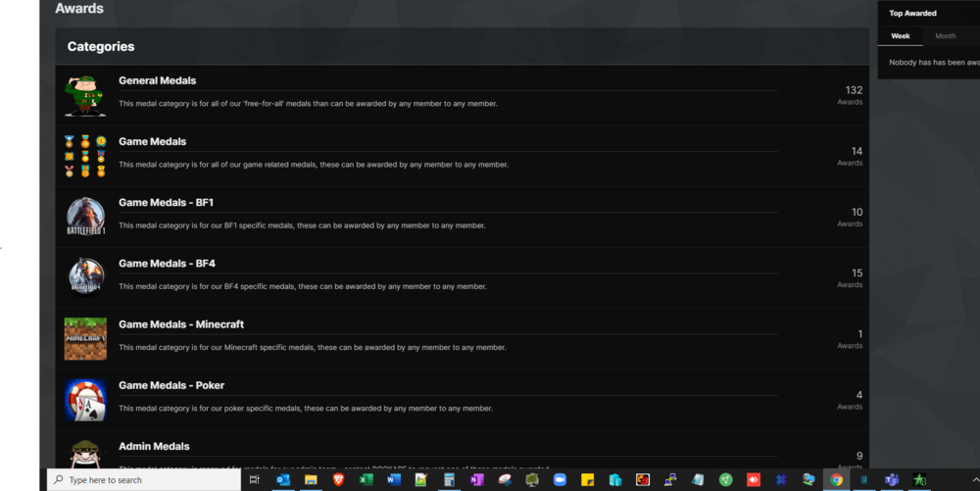The height and width of the screenshot is (491, 980).
Task: Open File Explorer from the taskbar
Action: point(311,480)
